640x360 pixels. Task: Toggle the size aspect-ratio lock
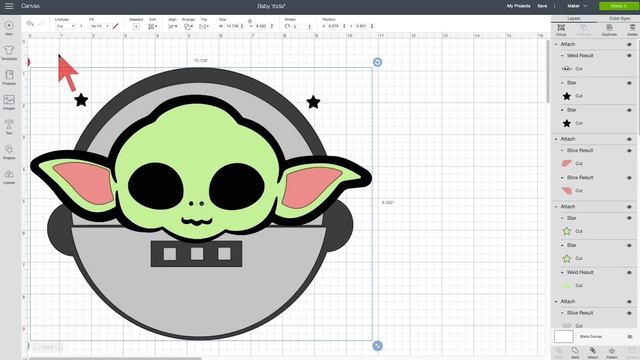pos(249,21)
